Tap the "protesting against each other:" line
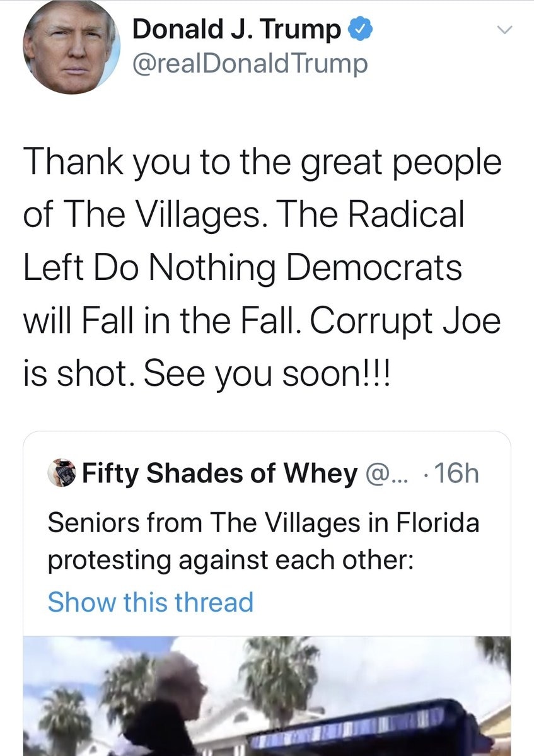 point(231,560)
